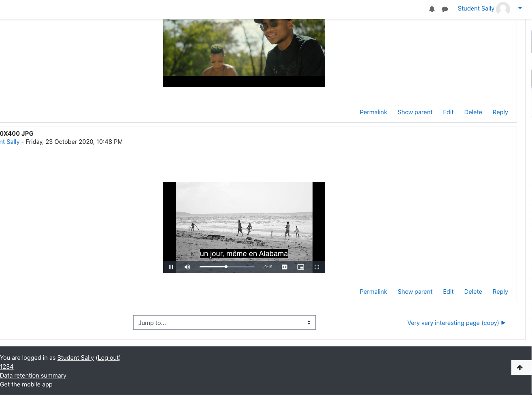
Task: Toggle video captions CC button
Action: (285, 267)
